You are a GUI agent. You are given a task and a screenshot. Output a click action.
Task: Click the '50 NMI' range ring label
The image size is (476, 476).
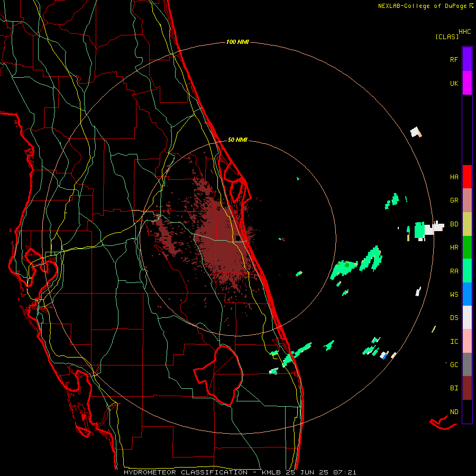click(x=237, y=140)
